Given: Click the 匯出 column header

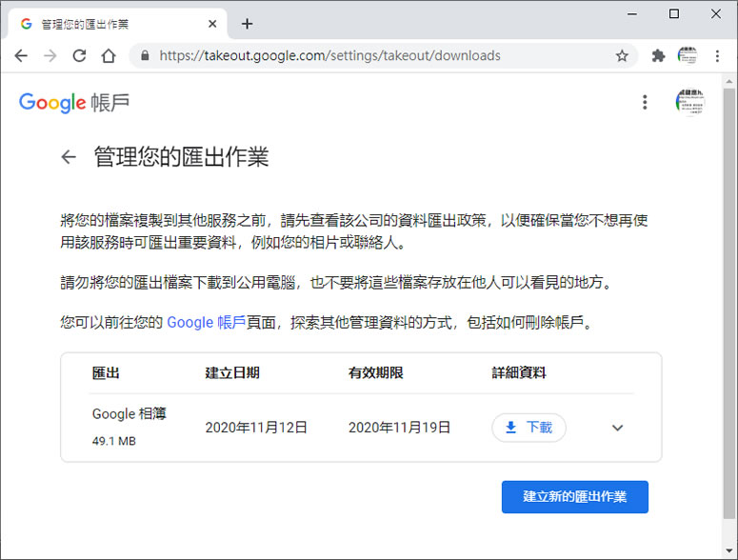Looking at the screenshot, I should 106,373.
